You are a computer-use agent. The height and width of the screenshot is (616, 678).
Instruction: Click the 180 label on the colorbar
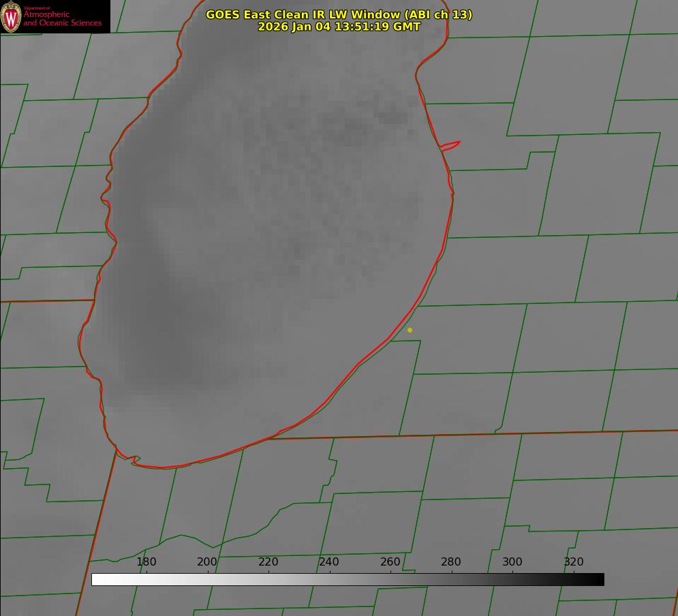[147, 561]
